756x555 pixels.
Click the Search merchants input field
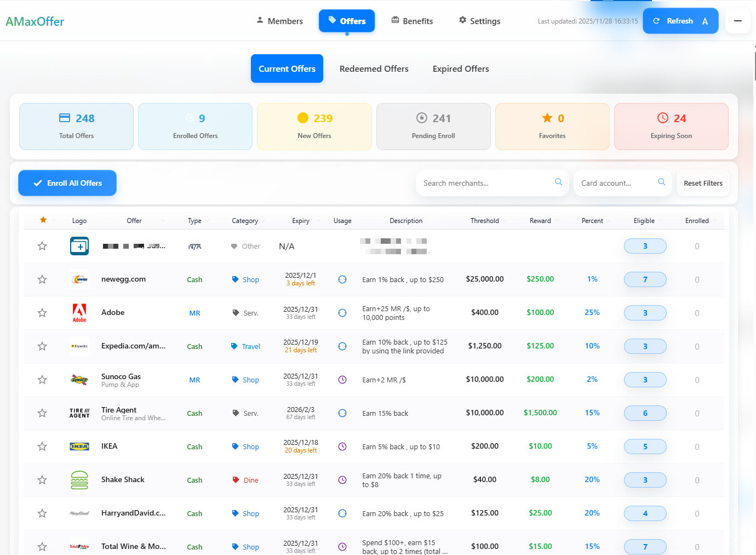(485, 183)
